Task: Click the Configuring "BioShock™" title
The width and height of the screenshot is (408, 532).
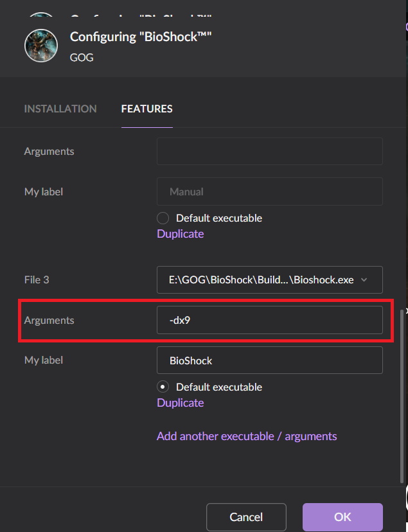Action: click(141, 37)
